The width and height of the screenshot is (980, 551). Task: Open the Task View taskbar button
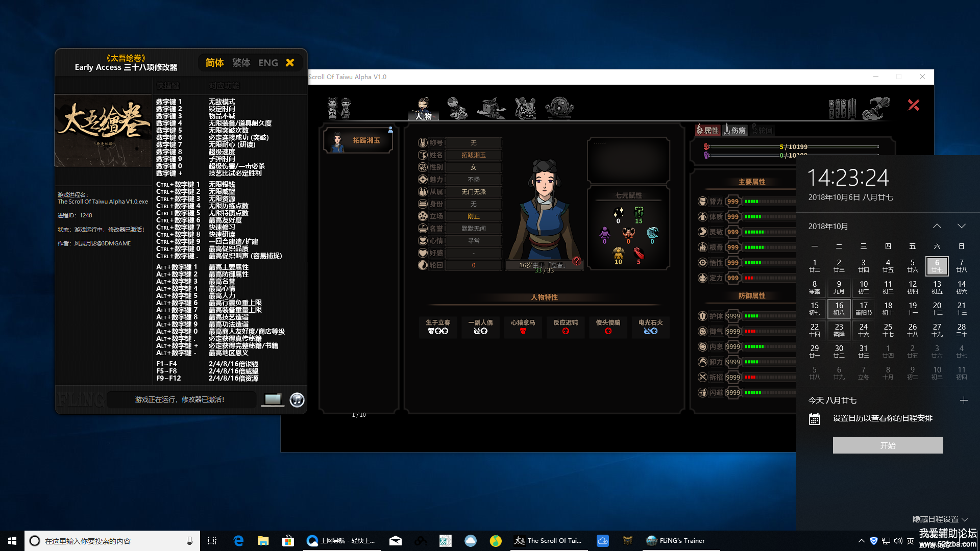[x=212, y=541]
